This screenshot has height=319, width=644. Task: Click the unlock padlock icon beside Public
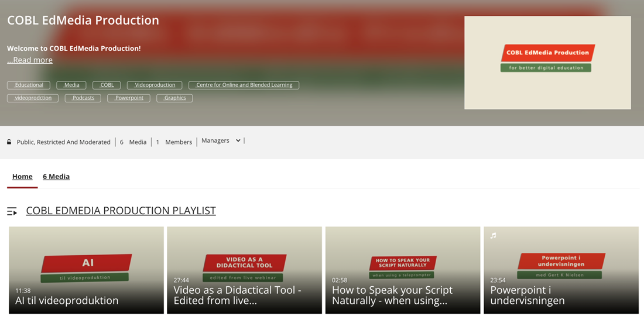9,142
